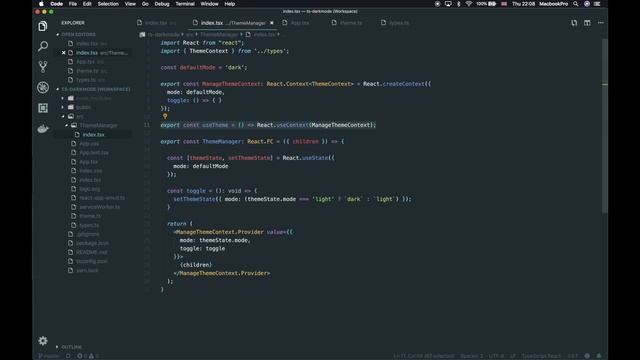Image resolution: width=640 pixels, height=360 pixels.
Task: Click the Open Changes icon in the editor title bar
Action: pos(574,23)
